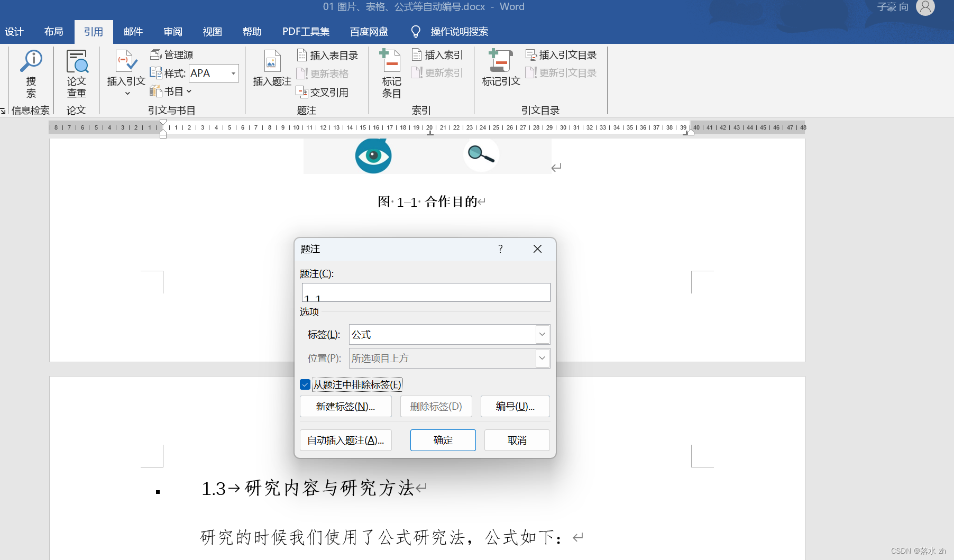The height and width of the screenshot is (560, 954).
Task: Click 插入引文目录 insert table of authorities
Action: tap(561, 55)
